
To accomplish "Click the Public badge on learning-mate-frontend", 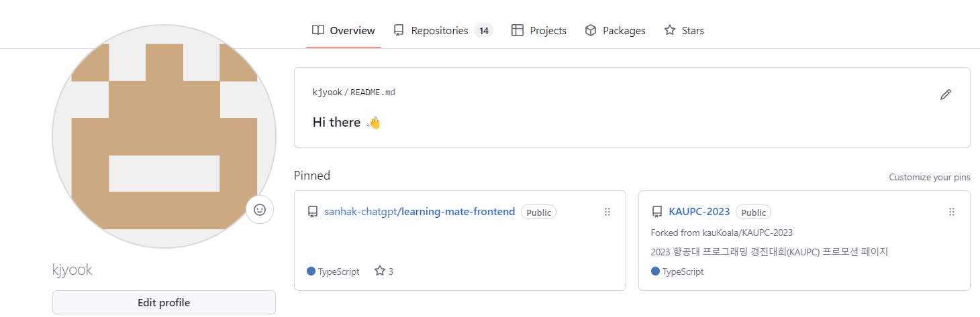I will (x=538, y=212).
